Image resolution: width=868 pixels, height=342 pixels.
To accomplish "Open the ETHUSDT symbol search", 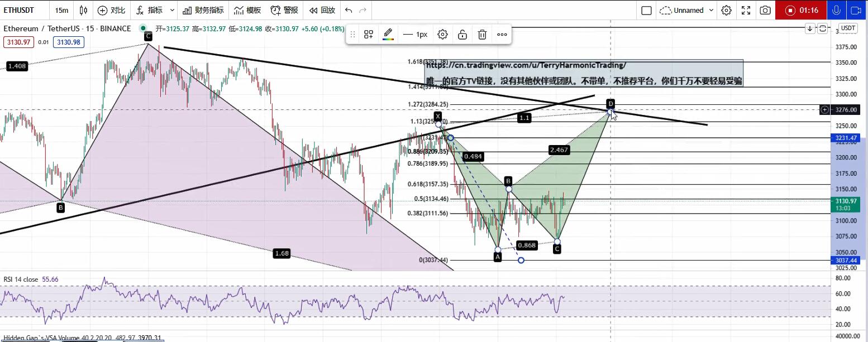I will pyautogui.click(x=18, y=10).
